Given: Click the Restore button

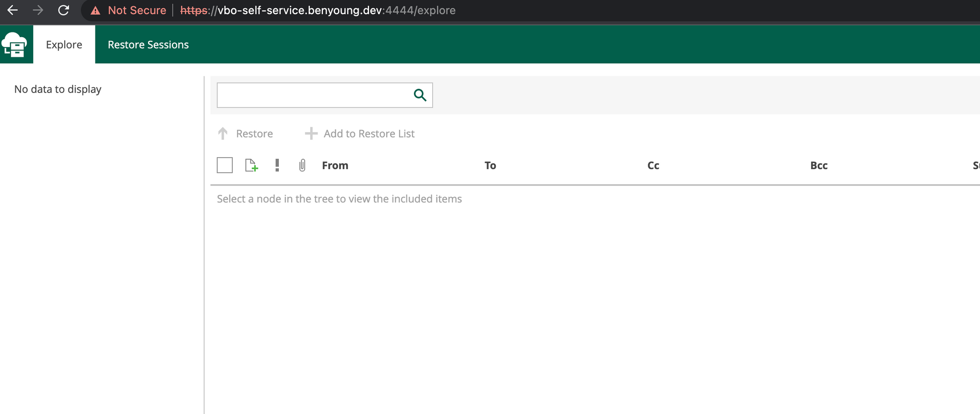Looking at the screenshot, I should coord(245,134).
